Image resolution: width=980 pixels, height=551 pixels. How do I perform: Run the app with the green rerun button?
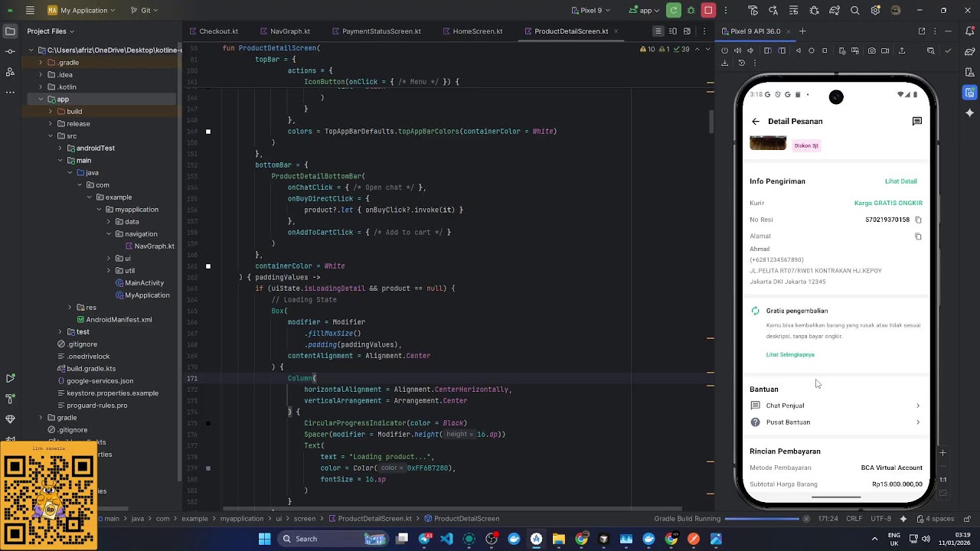(x=674, y=11)
